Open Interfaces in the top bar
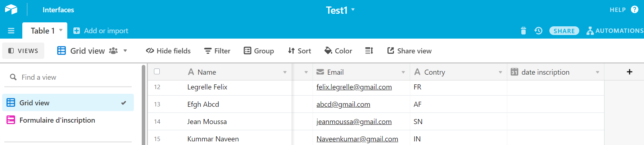The height and width of the screenshot is (145, 644). tap(58, 10)
